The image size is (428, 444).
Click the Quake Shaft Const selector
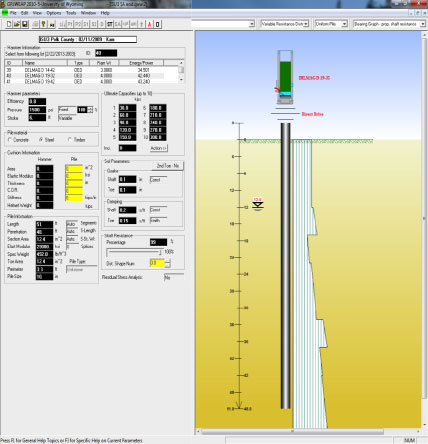coord(158,180)
